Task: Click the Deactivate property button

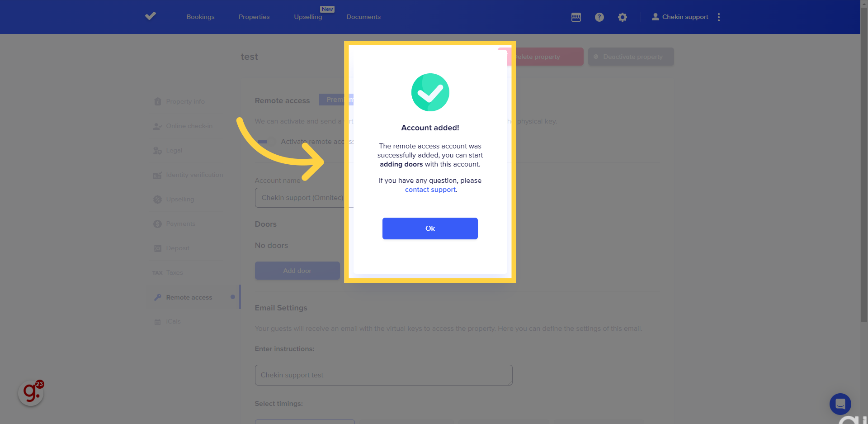Action: (631, 57)
